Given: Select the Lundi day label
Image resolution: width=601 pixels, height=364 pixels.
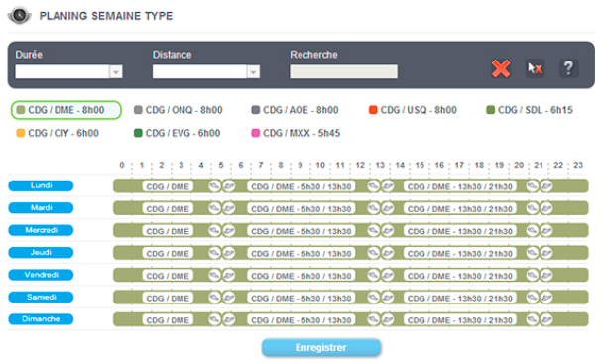Looking at the screenshot, I should (41, 185).
